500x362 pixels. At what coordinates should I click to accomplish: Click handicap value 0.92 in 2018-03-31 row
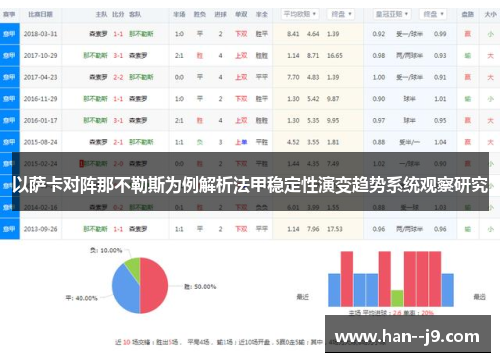click(379, 34)
